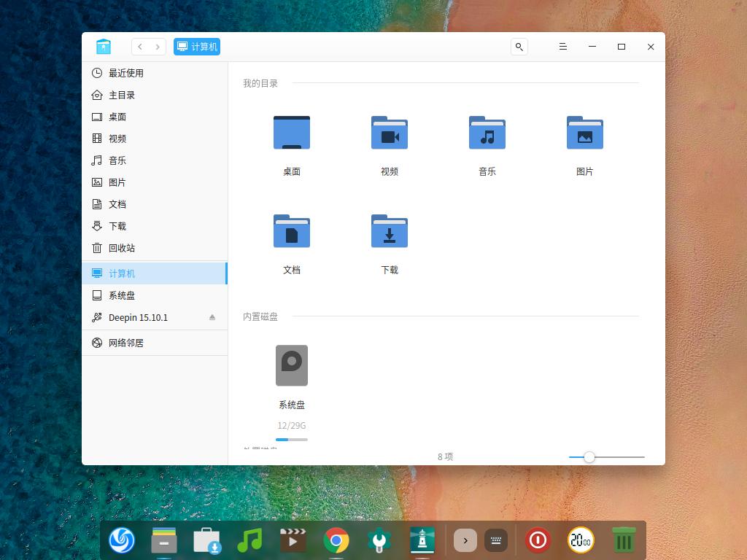Click the red power button in dock
The image size is (747, 560).
coord(538,540)
